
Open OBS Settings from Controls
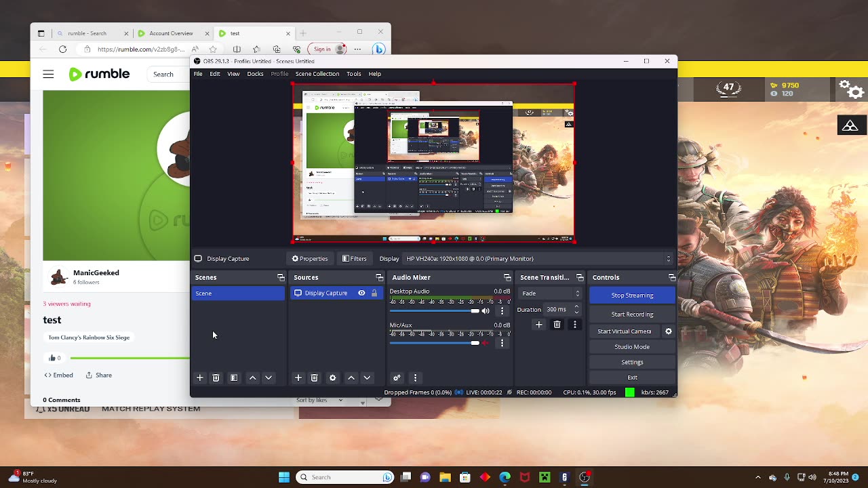point(632,363)
